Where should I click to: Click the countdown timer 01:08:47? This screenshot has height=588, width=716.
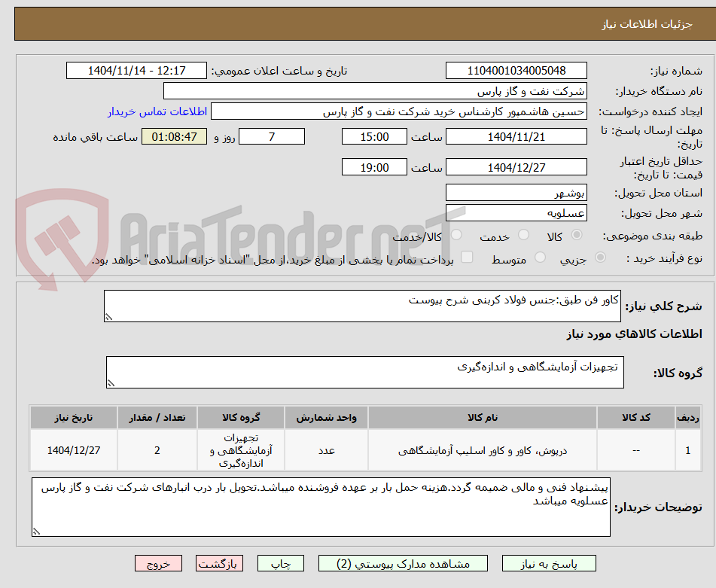(174, 136)
